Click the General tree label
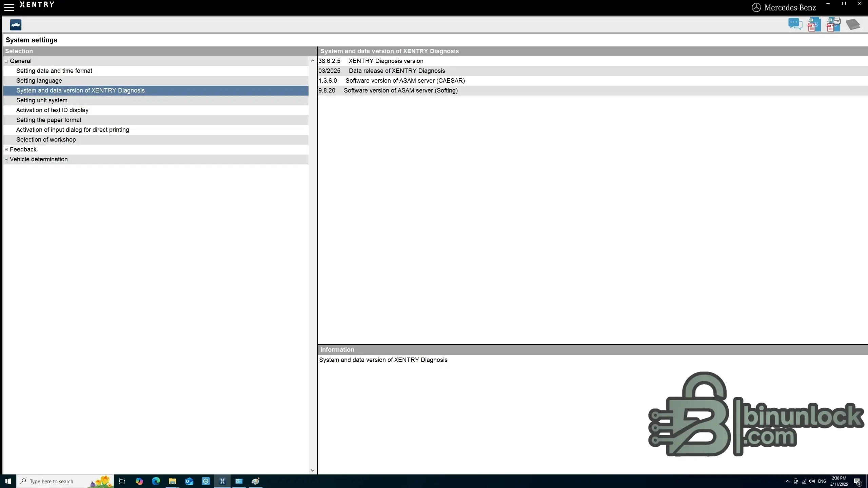 (21, 61)
